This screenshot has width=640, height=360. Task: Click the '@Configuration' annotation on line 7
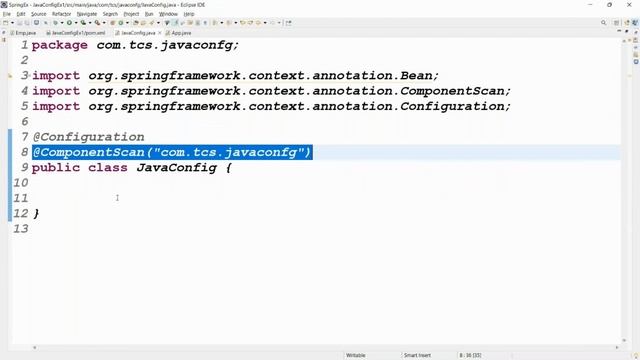point(89,137)
